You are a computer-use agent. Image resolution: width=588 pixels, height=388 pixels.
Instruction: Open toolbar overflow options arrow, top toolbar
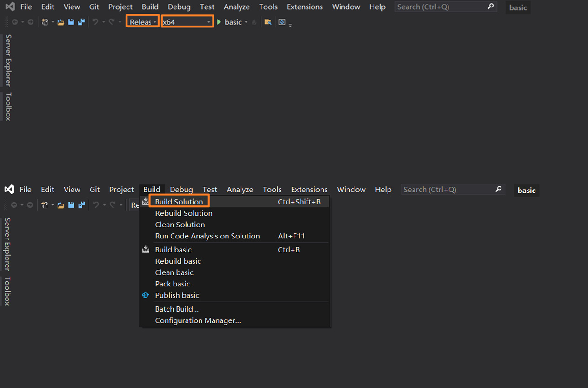[x=290, y=25]
